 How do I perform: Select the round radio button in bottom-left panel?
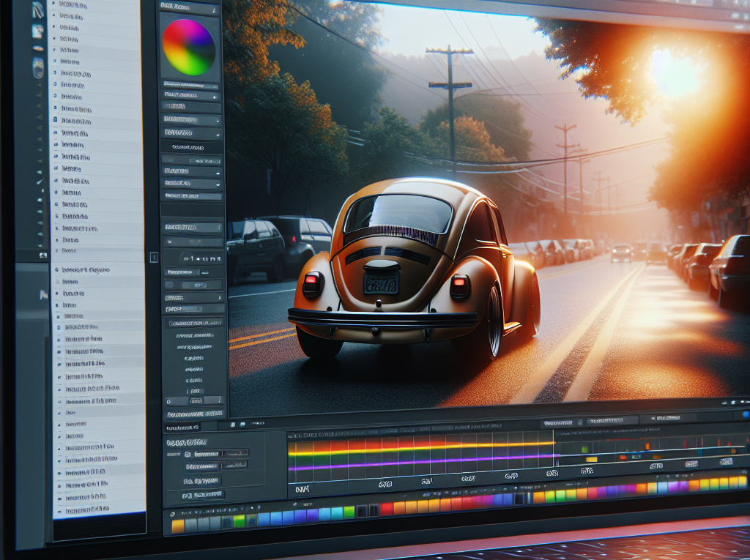click(187, 455)
